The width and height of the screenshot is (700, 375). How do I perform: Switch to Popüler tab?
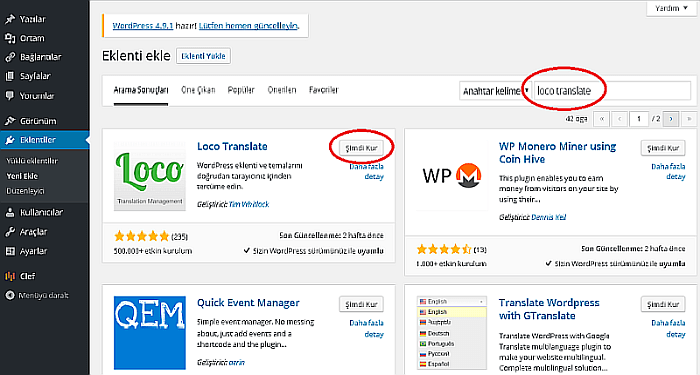(241, 90)
